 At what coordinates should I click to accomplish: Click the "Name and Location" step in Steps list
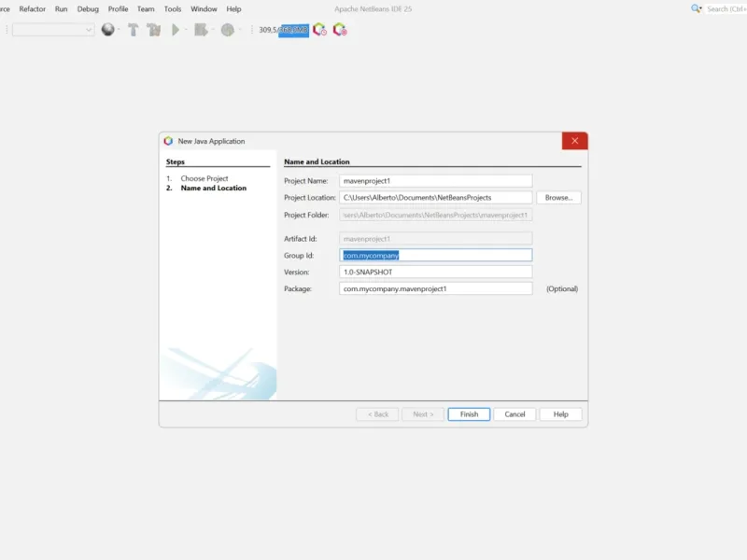[x=214, y=189]
